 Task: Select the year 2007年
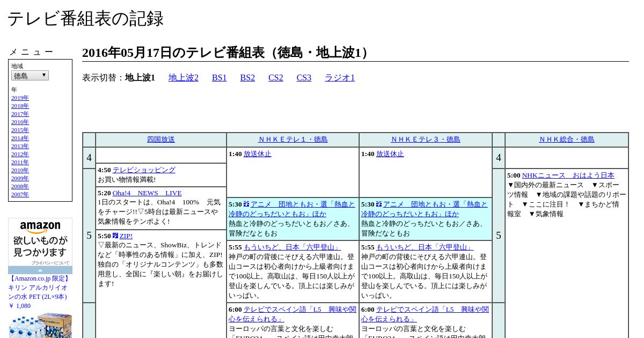coord(20,195)
